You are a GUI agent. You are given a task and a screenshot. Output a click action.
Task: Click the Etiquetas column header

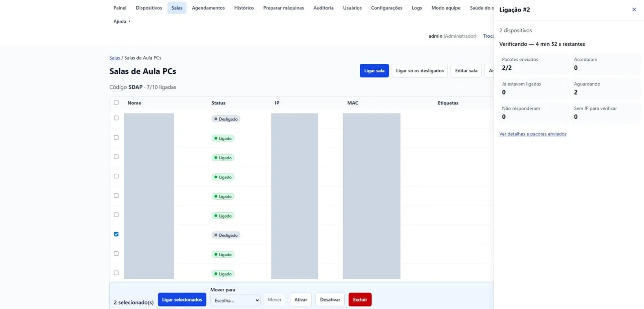tap(448, 103)
